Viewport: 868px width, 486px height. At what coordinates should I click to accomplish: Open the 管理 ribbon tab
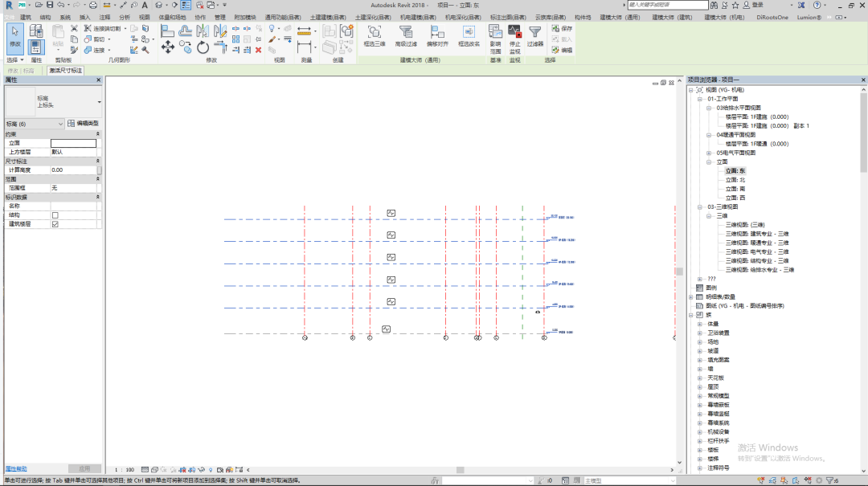[x=219, y=17]
